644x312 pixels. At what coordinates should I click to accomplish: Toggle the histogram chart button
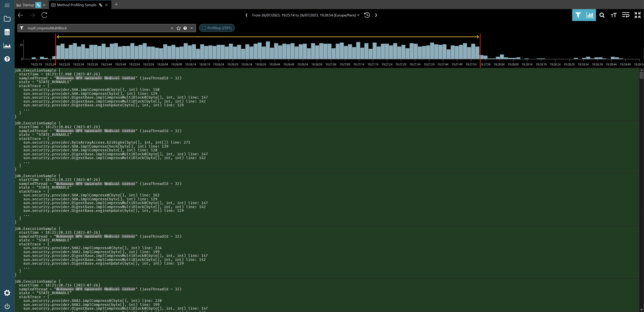(x=590, y=15)
